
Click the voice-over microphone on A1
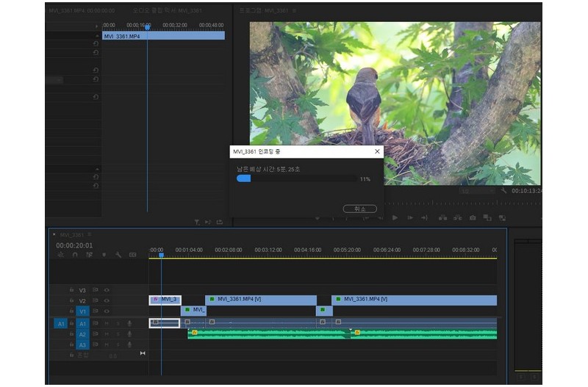pyautogui.click(x=129, y=323)
